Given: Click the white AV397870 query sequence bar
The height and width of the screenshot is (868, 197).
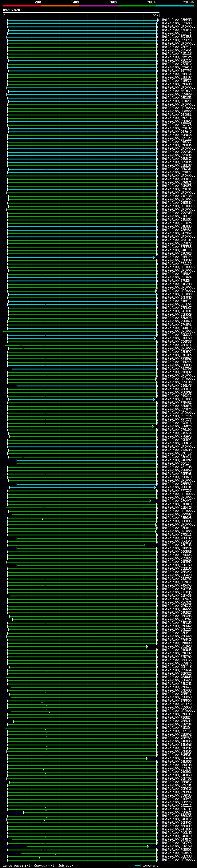Looking at the screenshot, I should pyautogui.click(x=81, y=12).
